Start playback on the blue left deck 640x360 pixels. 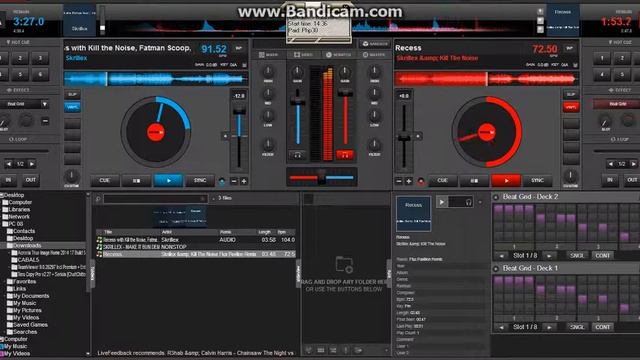pyautogui.click(x=168, y=180)
